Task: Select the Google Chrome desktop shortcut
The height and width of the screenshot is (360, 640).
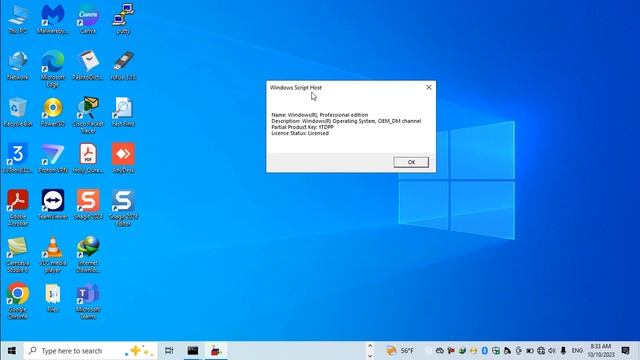Action: 18,301
